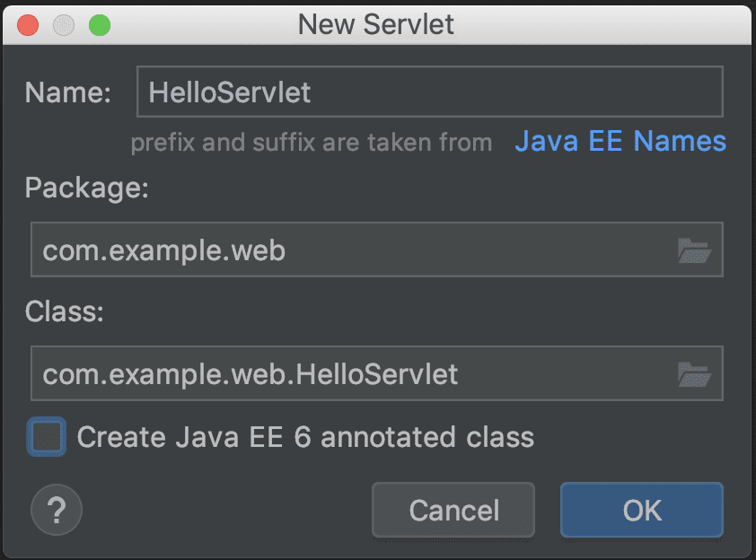
Task: Confirm servlet creation with OK
Action: [642, 510]
